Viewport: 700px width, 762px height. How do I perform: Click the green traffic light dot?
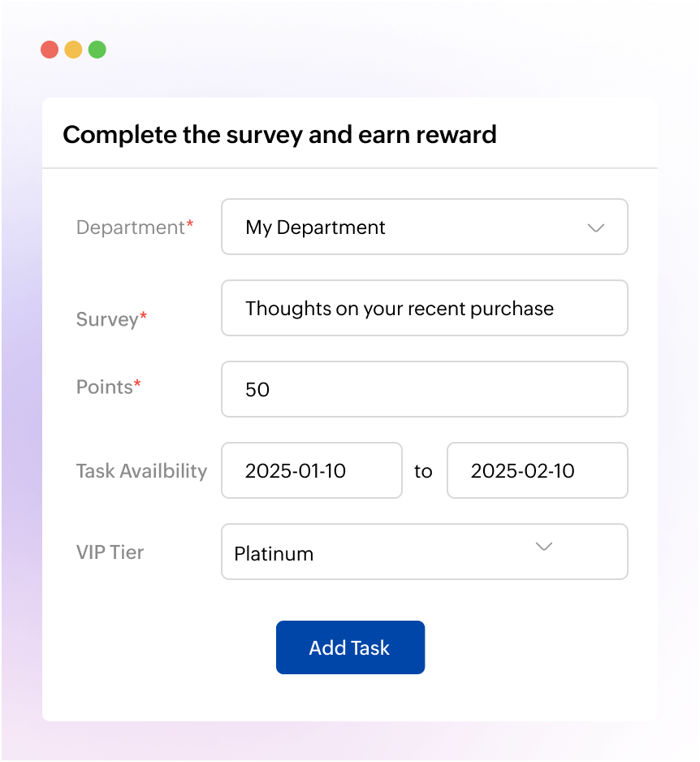point(97,50)
